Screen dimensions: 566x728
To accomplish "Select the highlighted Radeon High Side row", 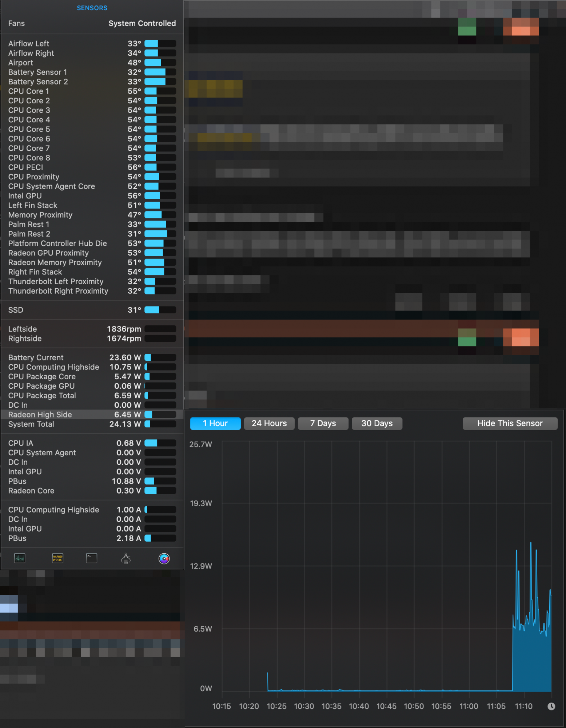I will pos(92,414).
